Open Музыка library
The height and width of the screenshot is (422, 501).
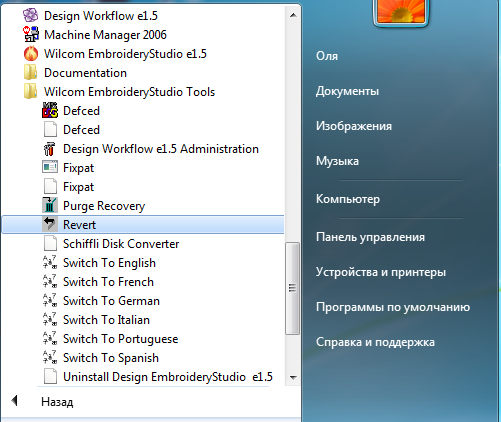tap(337, 161)
